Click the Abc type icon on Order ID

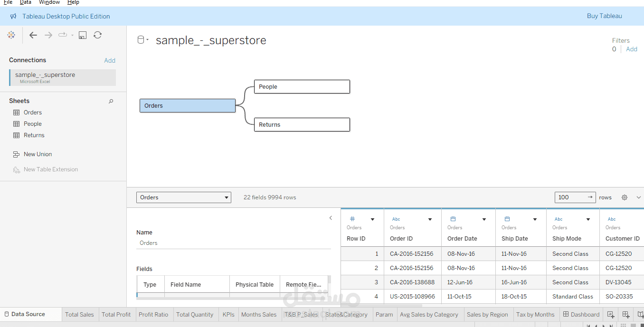coord(396,219)
